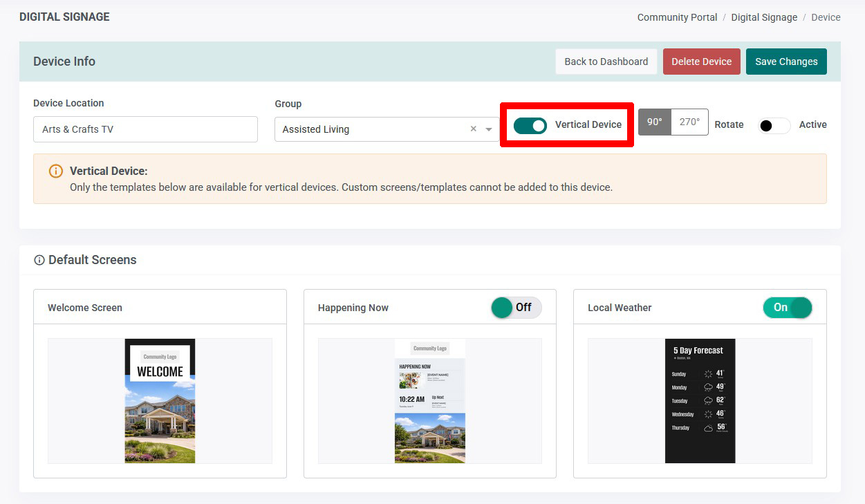Screen dimensions: 865x504
Task: Go to Community Portal breadcrumb
Action: (678, 17)
